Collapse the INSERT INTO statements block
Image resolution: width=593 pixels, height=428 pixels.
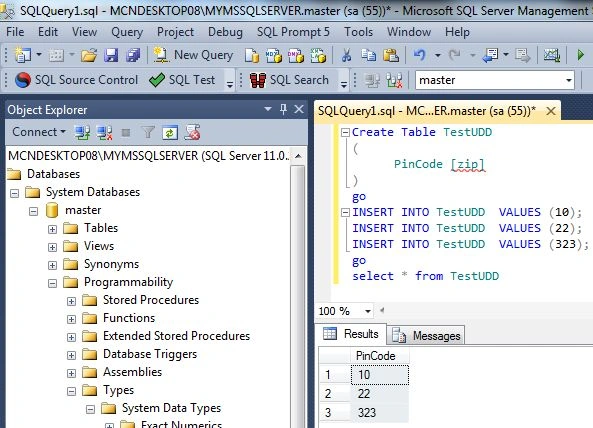click(345, 212)
